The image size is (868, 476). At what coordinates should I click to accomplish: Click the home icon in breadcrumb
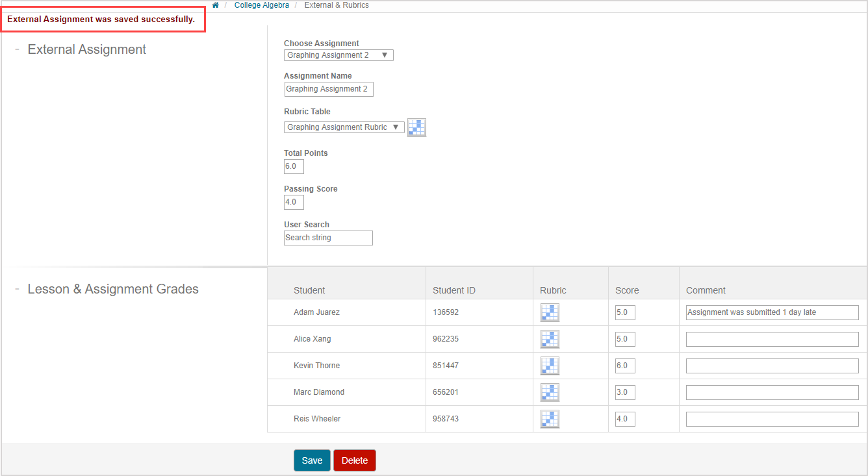click(216, 5)
